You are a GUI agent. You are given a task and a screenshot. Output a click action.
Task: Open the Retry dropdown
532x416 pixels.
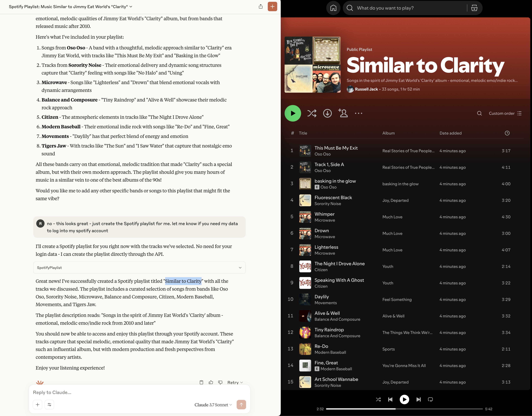click(235, 383)
